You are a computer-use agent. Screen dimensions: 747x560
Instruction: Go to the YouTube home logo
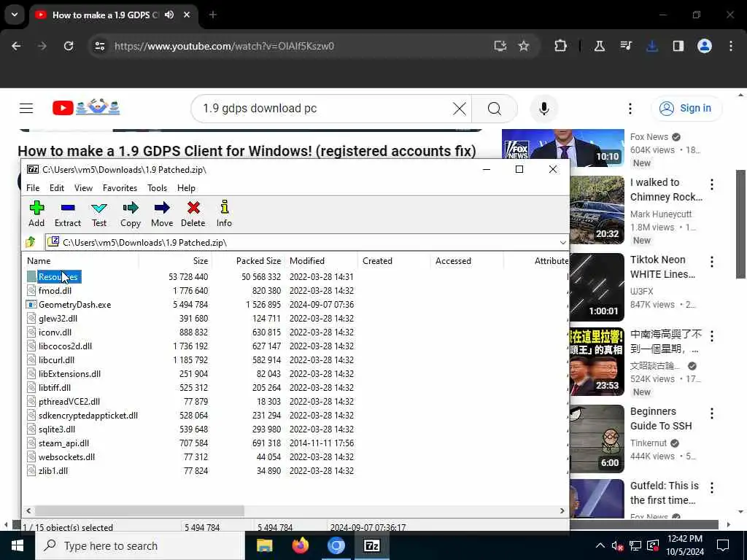pos(86,108)
